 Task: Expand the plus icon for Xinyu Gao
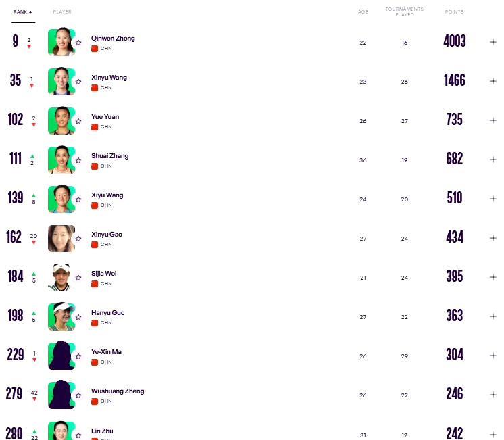click(493, 238)
